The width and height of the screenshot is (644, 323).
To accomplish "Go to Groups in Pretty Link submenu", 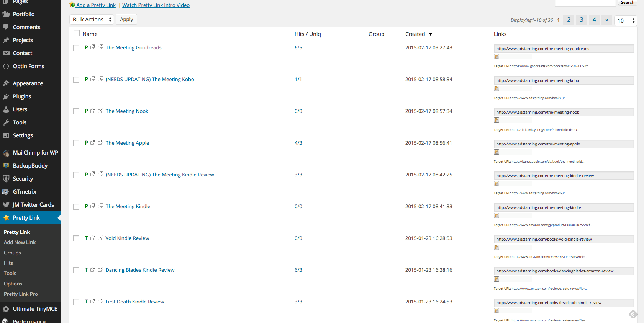I will (12, 253).
